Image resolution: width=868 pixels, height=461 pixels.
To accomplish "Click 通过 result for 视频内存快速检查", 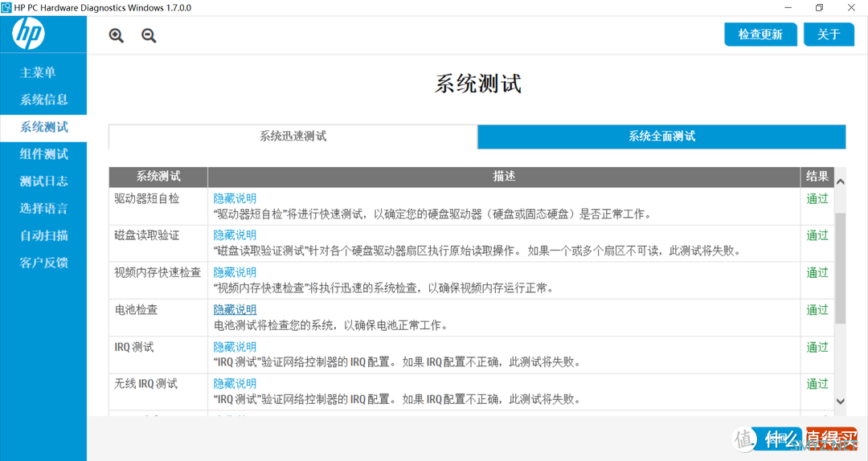I will point(817,272).
